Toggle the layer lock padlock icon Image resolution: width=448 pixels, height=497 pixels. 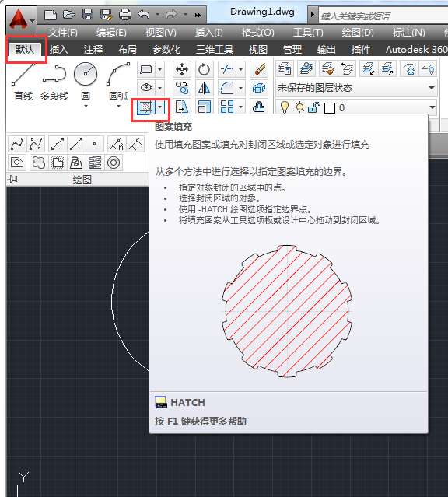point(314,107)
